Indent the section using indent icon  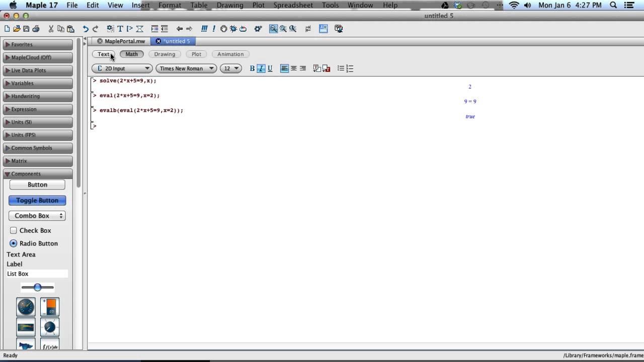(154, 29)
